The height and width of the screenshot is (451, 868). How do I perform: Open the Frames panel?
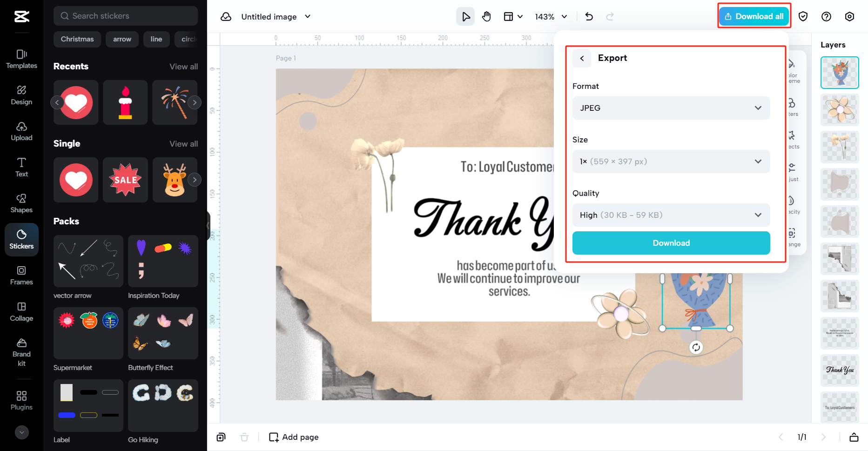21,276
